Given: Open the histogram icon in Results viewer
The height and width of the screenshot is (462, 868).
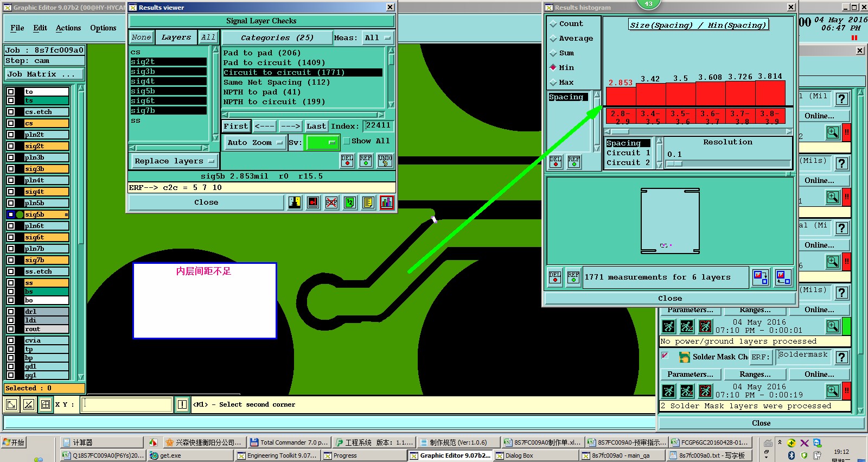Looking at the screenshot, I should [387, 202].
